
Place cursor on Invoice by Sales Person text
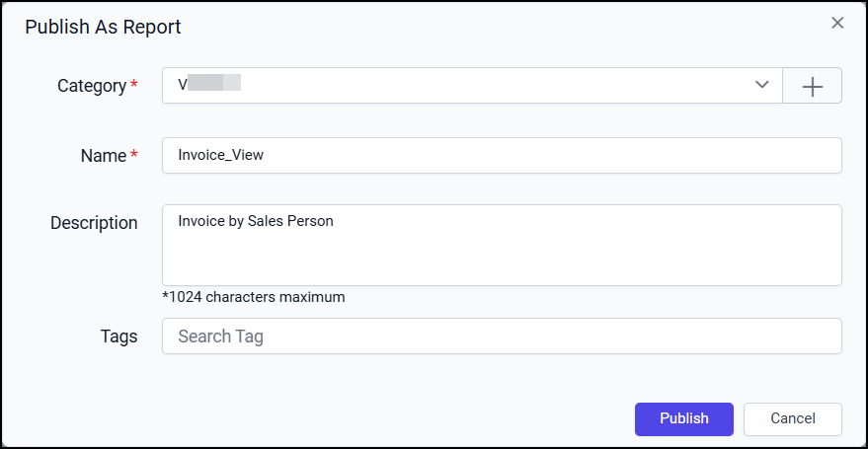[256, 221]
